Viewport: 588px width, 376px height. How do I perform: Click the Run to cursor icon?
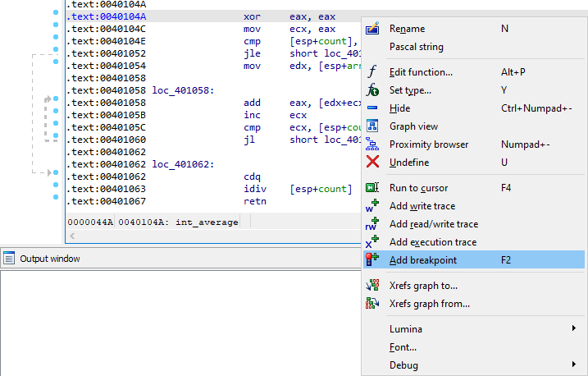(372, 188)
